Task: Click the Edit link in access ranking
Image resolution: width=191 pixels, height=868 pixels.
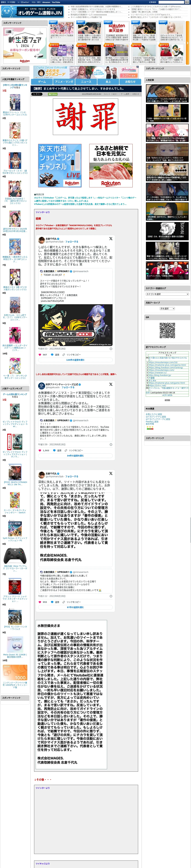Action: [148, 393]
